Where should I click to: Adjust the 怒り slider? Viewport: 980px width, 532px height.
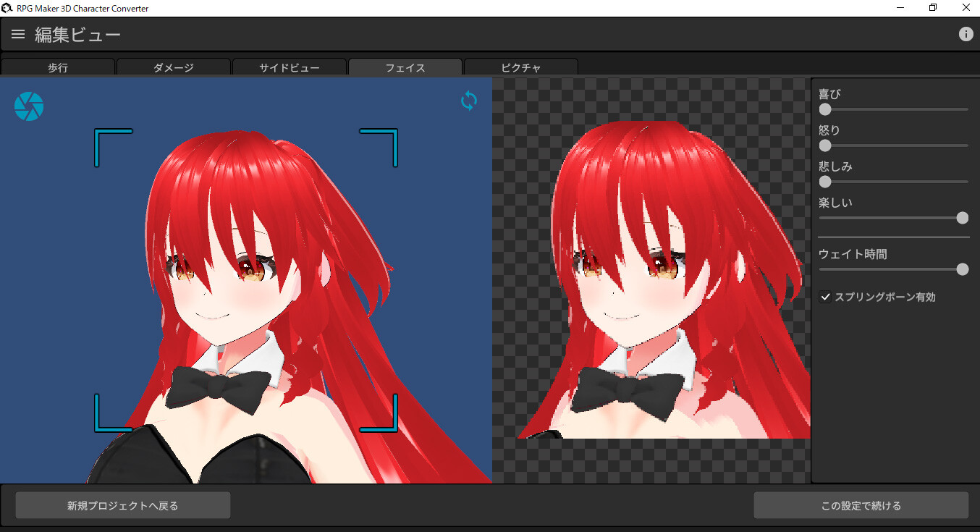pos(824,145)
